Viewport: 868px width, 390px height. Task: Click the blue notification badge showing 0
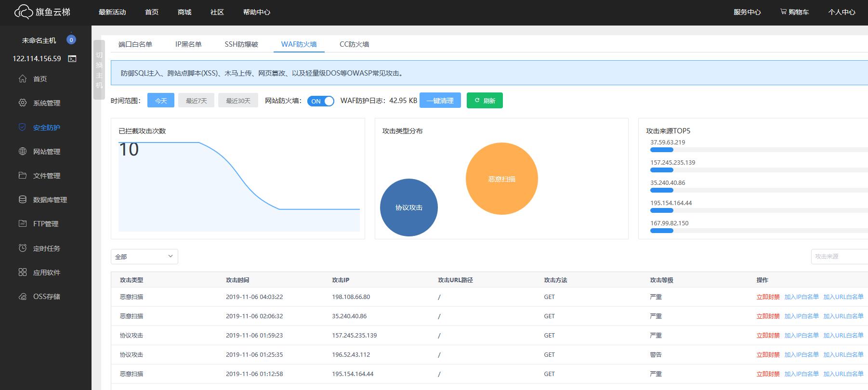(x=71, y=40)
